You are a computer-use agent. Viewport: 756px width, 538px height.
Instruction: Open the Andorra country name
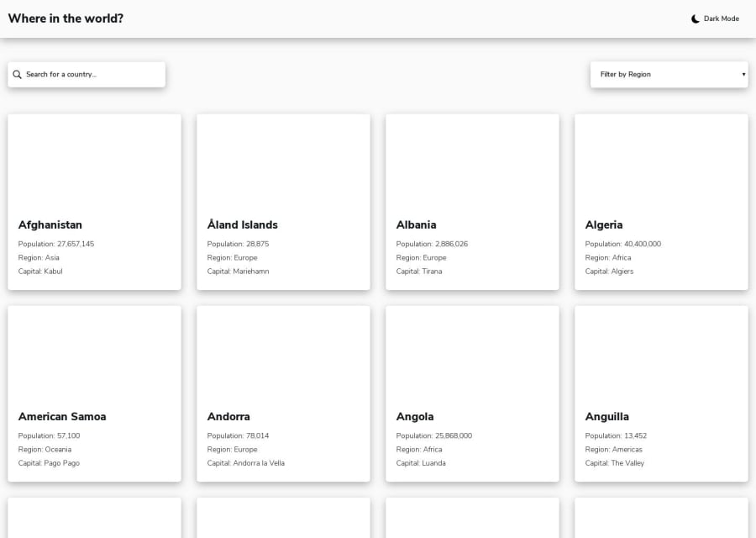click(x=228, y=416)
